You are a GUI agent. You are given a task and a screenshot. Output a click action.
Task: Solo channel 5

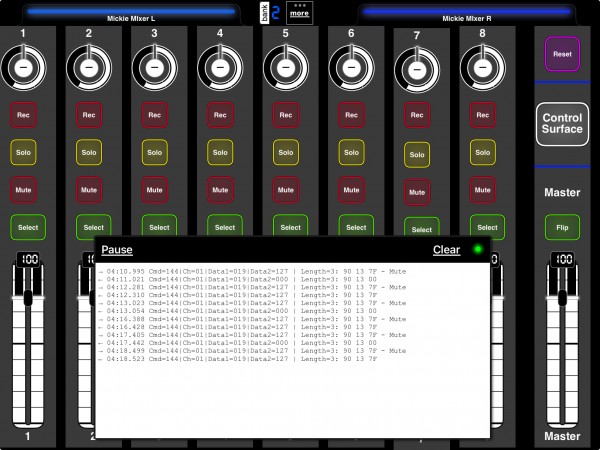[286, 152]
